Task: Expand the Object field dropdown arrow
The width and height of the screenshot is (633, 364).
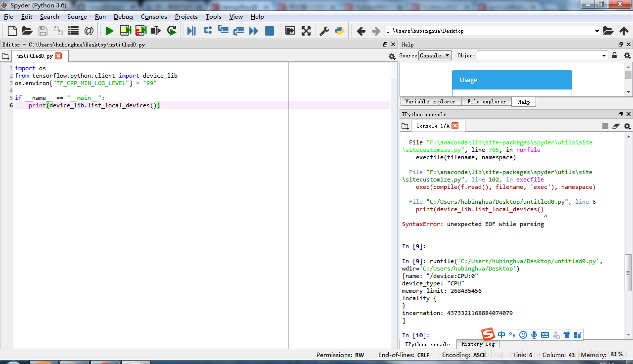Action: 604,56
